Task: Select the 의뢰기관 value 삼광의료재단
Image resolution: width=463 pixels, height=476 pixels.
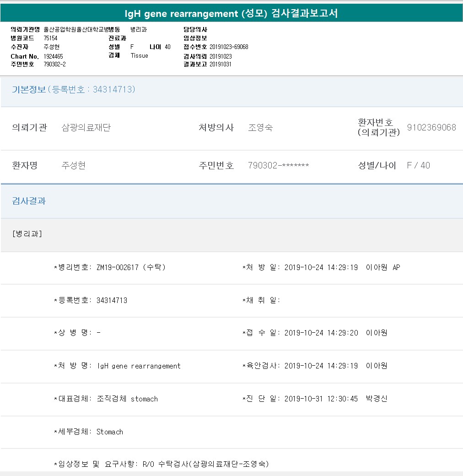Action: pos(86,128)
